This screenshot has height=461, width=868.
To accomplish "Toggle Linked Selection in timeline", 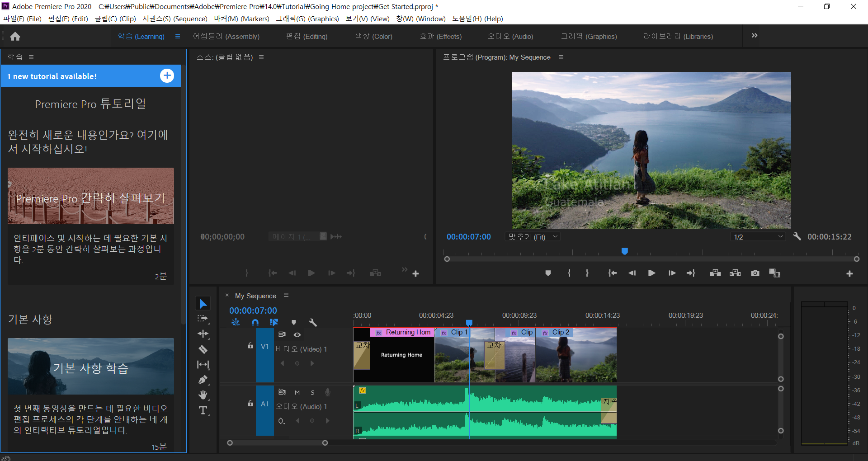I will coord(274,322).
